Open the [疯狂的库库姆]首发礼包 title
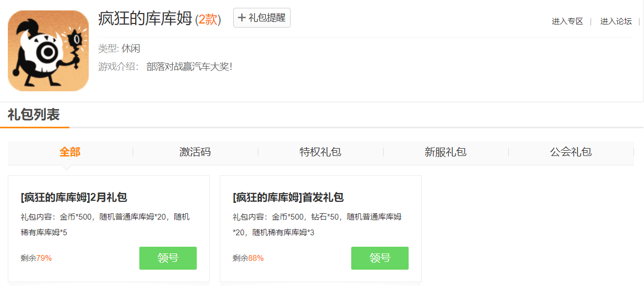This screenshot has height=290, width=644. tap(288, 198)
